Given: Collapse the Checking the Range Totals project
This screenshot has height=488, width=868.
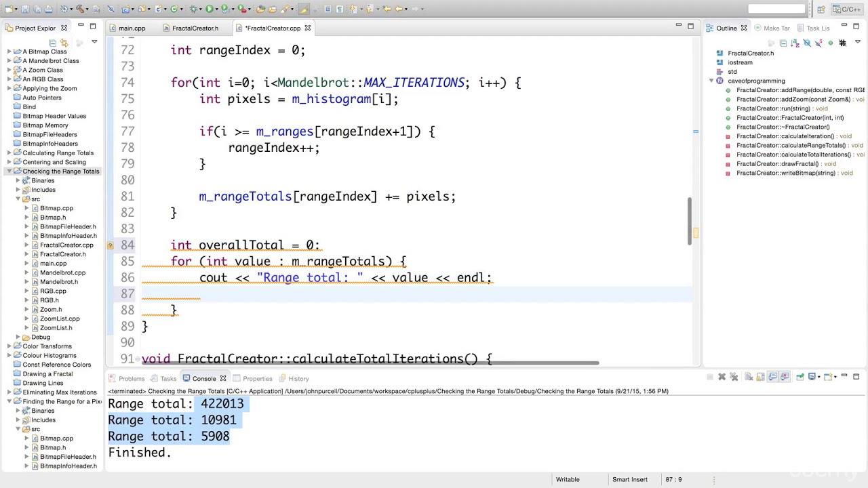Looking at the screenshot, I should [9, 171].
